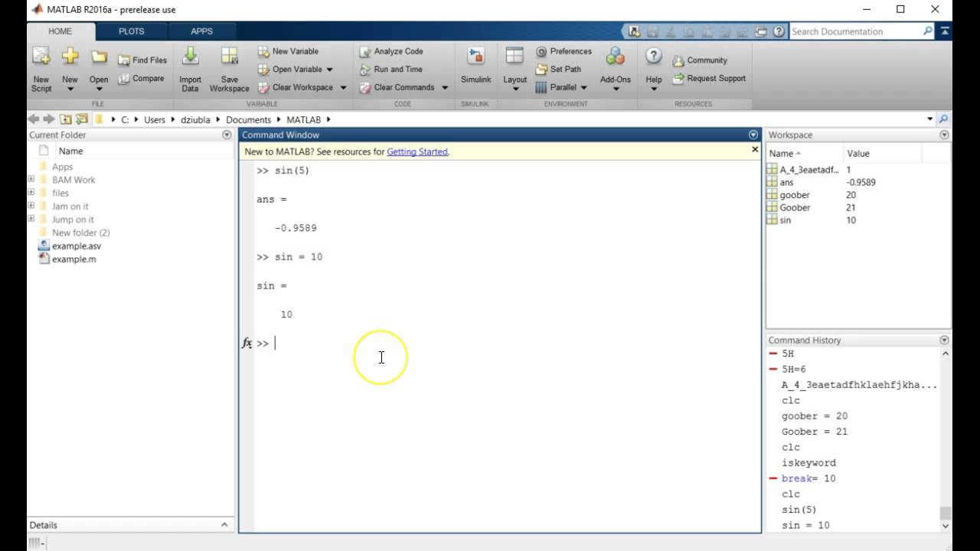Viewport: 980px width, 551px height.
Task: Open the New dropdown arrow
Action: click(x=70, y=89)
